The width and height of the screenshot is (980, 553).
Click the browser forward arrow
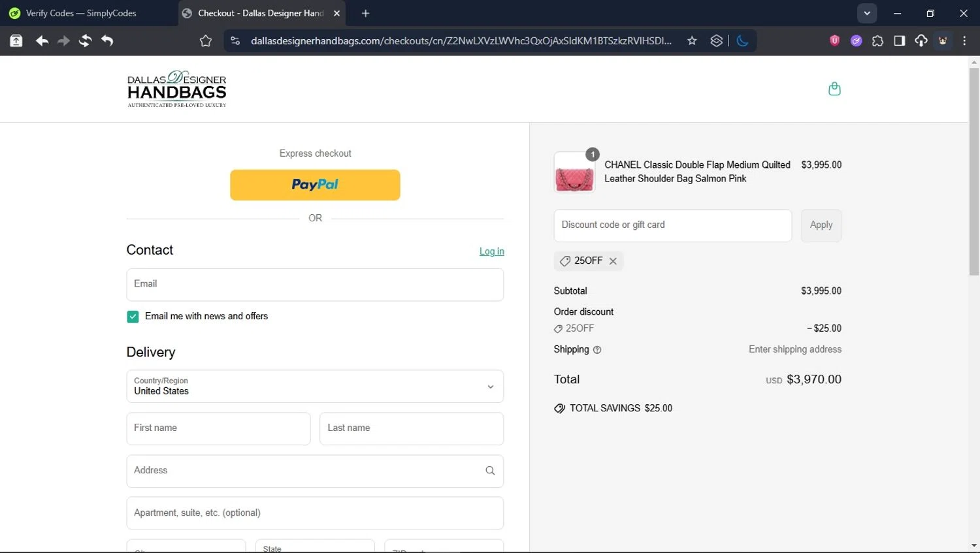pos(63,41)
